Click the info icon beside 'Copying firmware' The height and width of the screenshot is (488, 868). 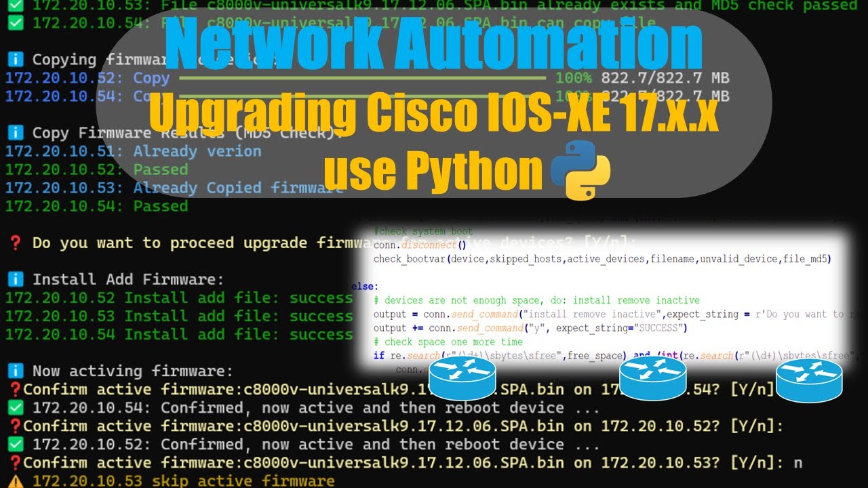15,60
